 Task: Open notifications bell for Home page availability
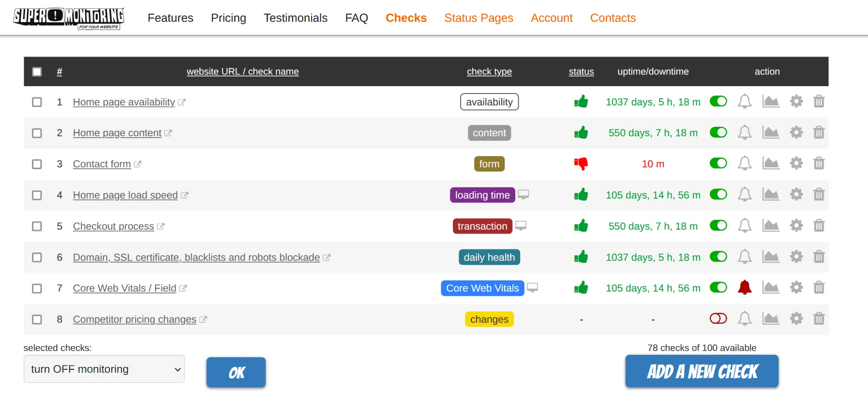pyautogui.click(x=745, y=102)
